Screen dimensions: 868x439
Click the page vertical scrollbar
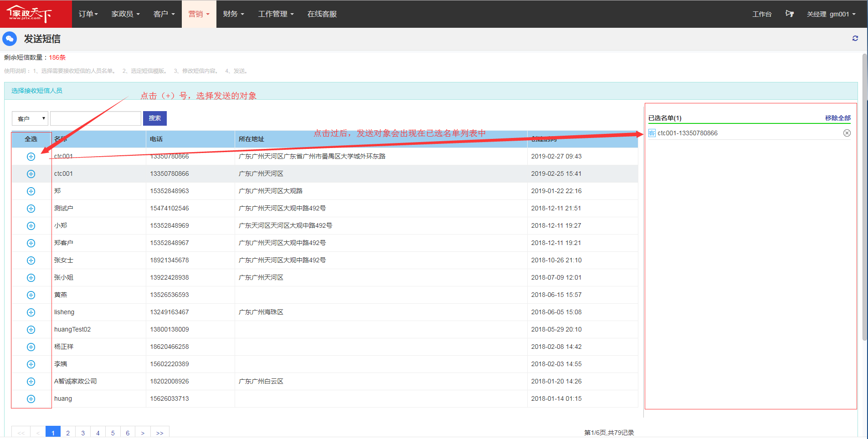[x=864, y=197]
